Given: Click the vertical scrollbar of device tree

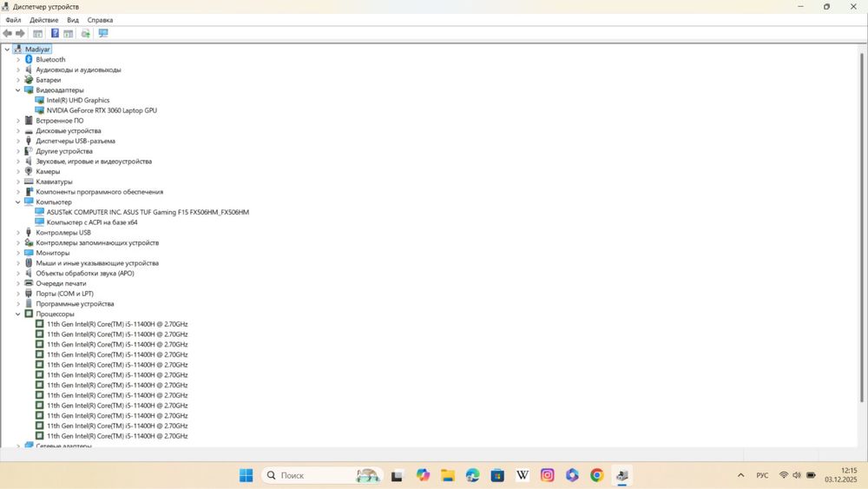Looking at the screenshot, I should (862, 227).
